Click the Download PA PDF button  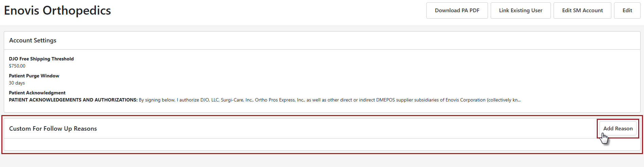click(457, 11)
